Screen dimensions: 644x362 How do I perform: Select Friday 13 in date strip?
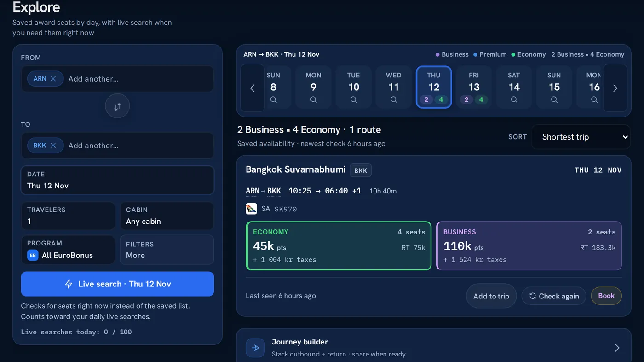pos(474,87)
